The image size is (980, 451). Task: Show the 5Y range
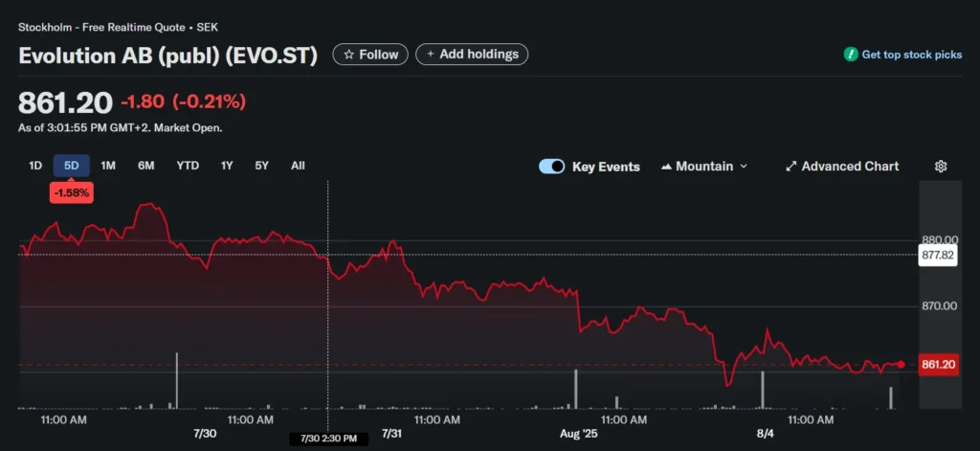[261, 166]
